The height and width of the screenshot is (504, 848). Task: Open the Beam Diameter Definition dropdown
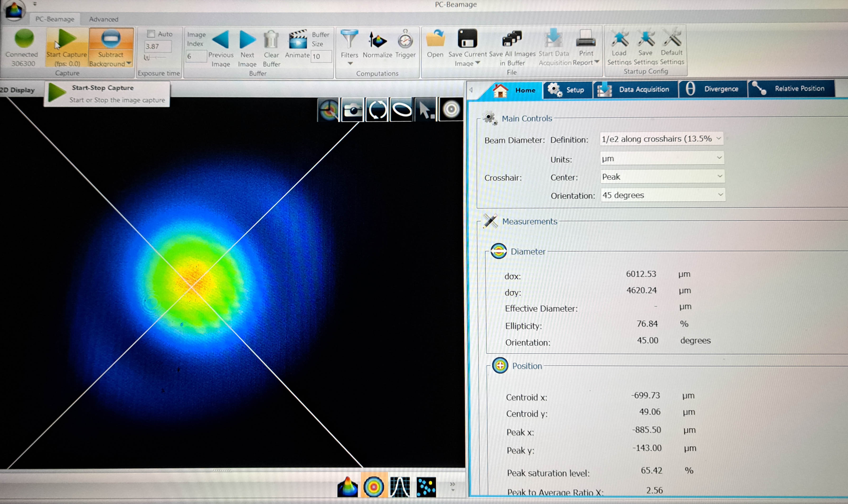tap(661, 139)
